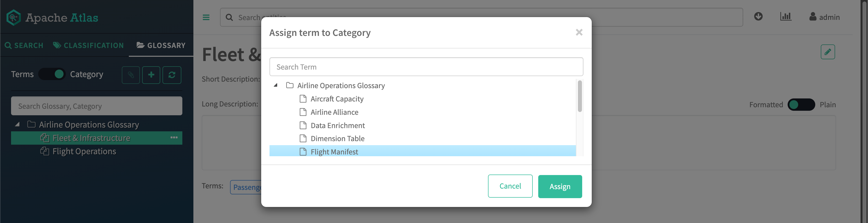Open the Fleet & Infrastructure ellipsis menu

pyautogui.click(x=174, y=138)
